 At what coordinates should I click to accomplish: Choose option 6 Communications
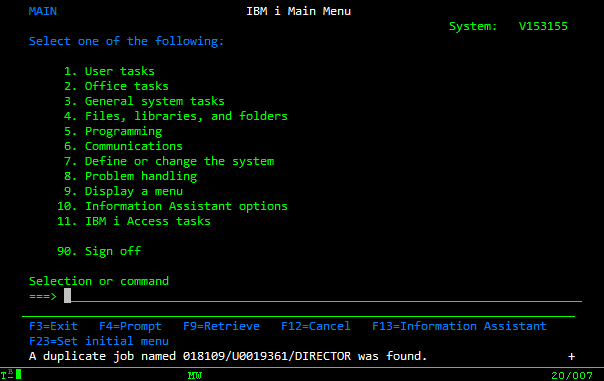(x=123, y=146)
